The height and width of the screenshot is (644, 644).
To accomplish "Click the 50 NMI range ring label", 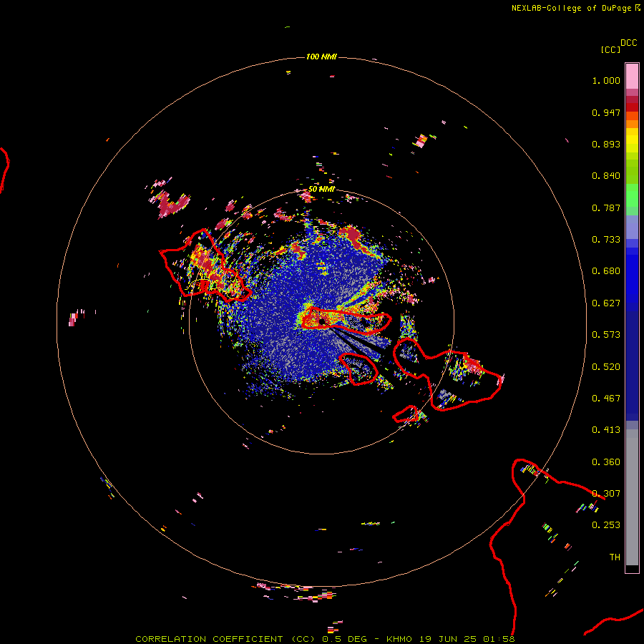I will pos(321,189).
